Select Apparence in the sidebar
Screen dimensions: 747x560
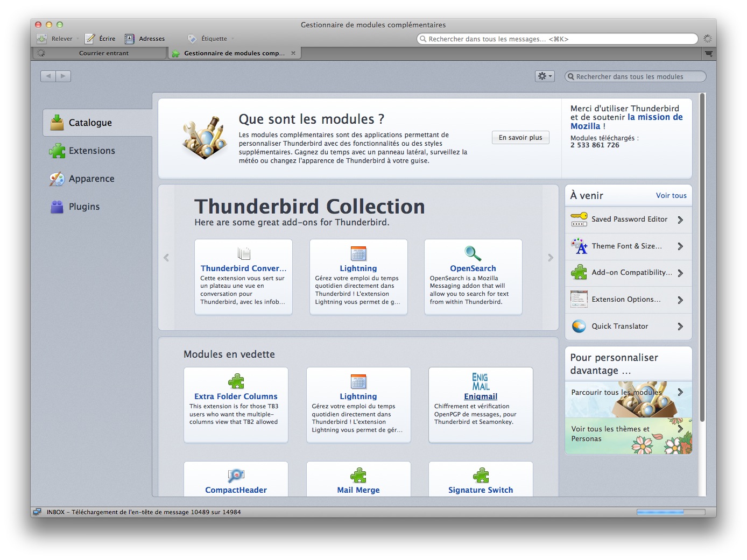tap(97, 179)
